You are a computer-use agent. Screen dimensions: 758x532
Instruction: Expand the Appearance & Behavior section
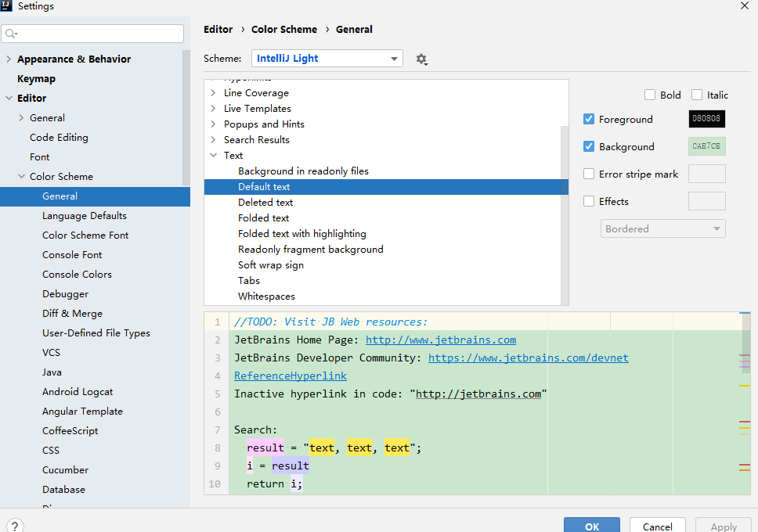pos(9,59)
